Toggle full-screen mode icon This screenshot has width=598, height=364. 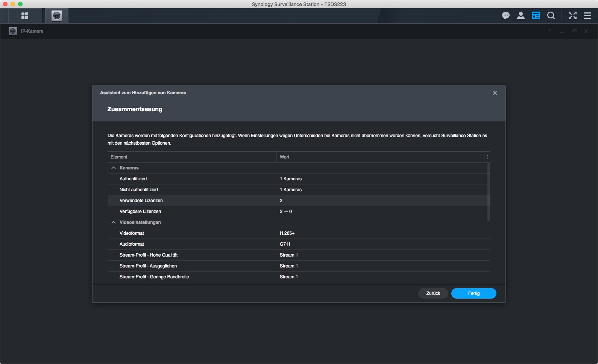(572, 15)
